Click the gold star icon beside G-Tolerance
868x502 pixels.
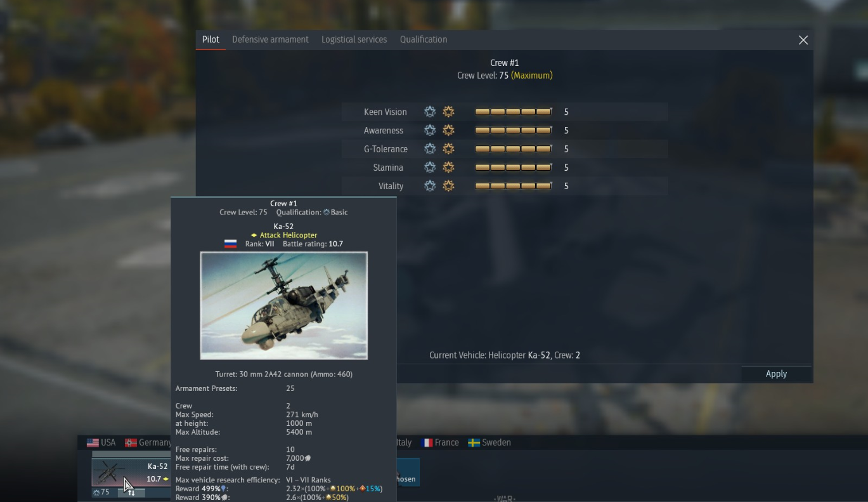448,149
